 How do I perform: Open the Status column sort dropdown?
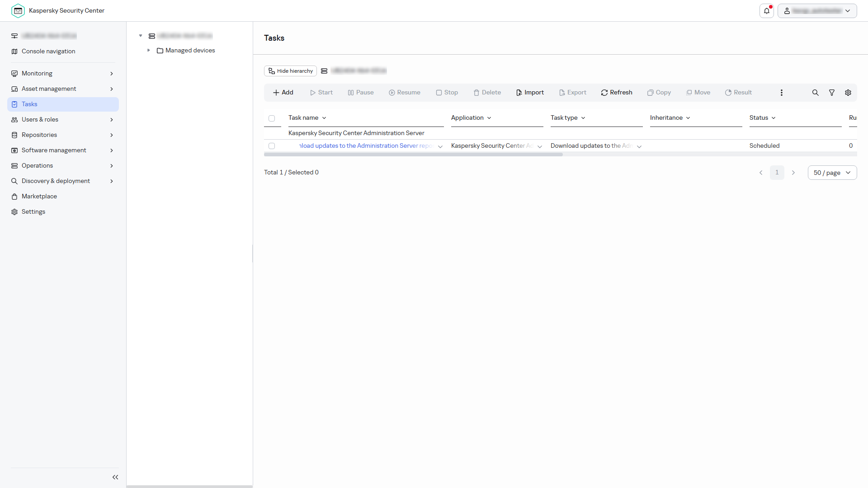763,118
